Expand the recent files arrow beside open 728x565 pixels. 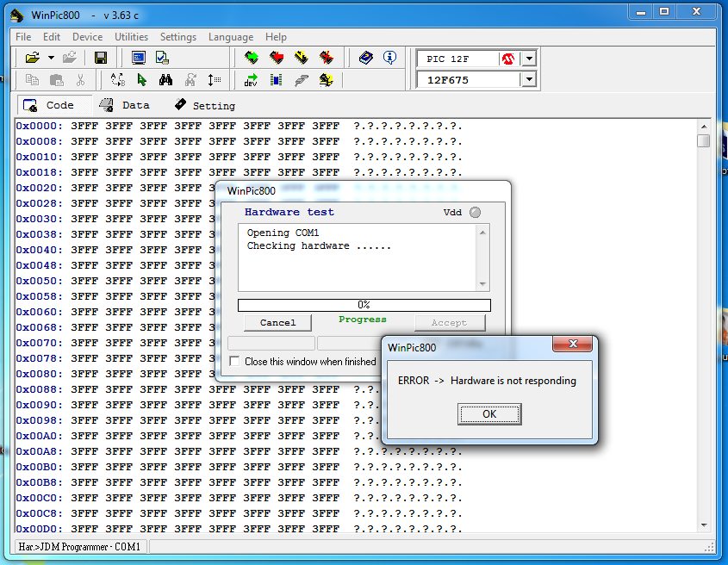click(51, 58)
